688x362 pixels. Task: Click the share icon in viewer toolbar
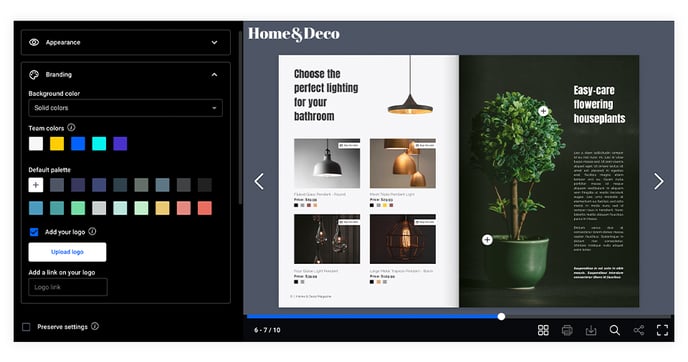click(639, 330)
